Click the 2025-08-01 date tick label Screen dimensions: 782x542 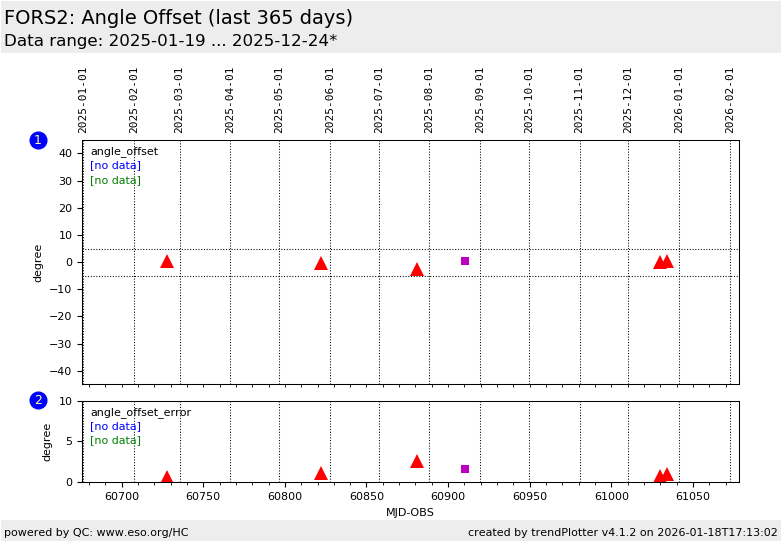pyautogui.click(x=429, y=100)
